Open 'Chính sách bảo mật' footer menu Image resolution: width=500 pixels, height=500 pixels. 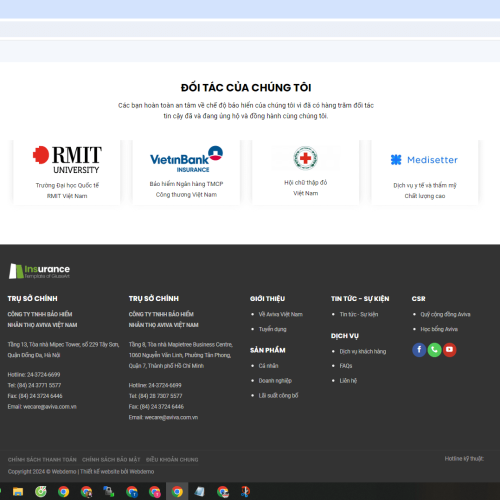coord(111,460)
